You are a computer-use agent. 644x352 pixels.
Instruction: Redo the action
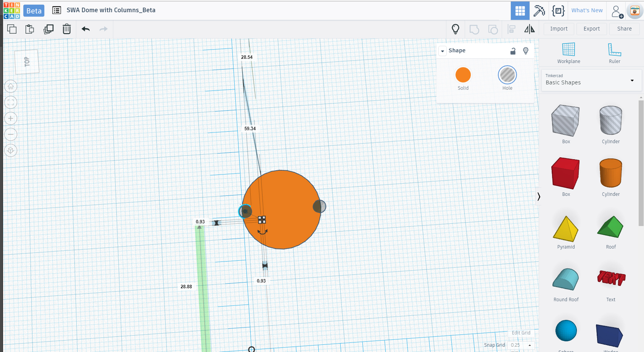(x=103, y=29)
